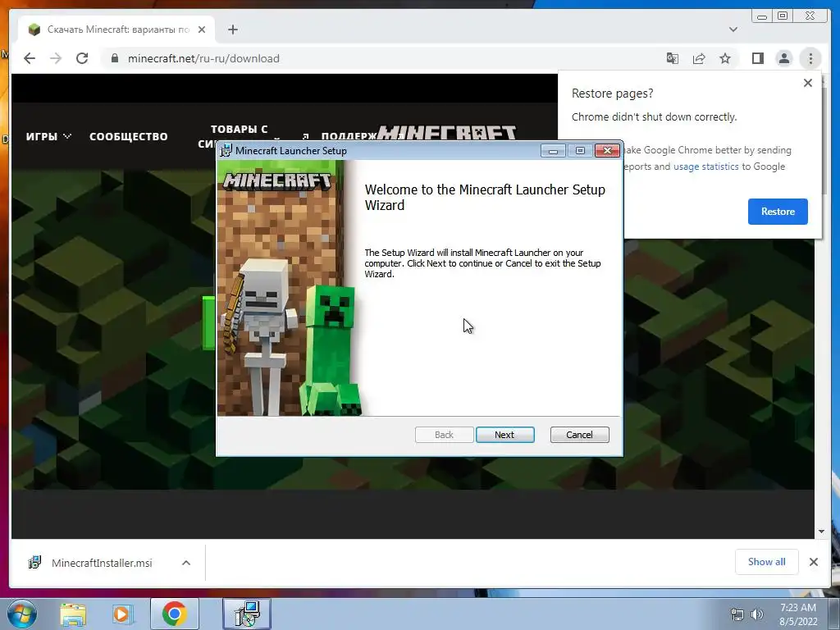
Task: Toggle Chrome side panel icon
Action: click(x=757, y=58)
